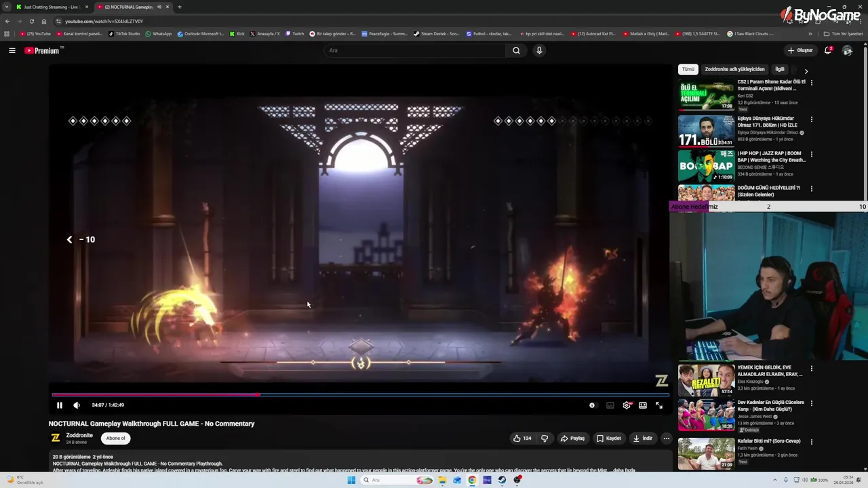This screenshot has width=868, height=488.
Task: Focus the YouTube 'Ara' search box
Action: click(x=415, y=50)
